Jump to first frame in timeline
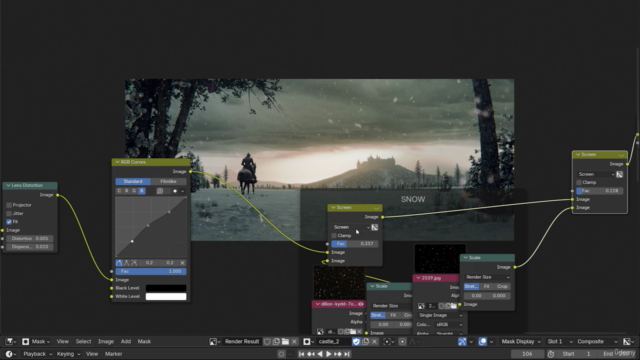 (x=301, y=354)
